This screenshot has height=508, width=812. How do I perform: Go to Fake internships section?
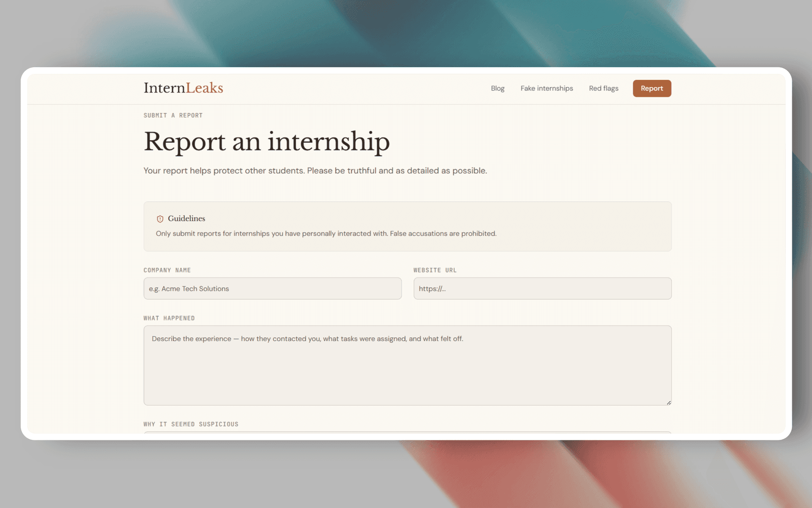[546, 88]
